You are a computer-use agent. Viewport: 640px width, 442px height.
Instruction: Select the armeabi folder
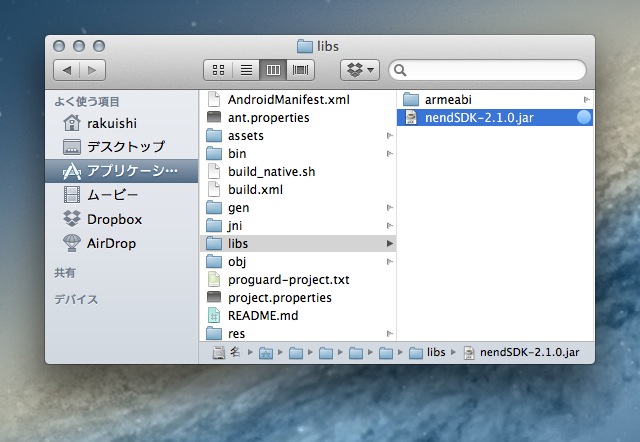tap(495, 100)
